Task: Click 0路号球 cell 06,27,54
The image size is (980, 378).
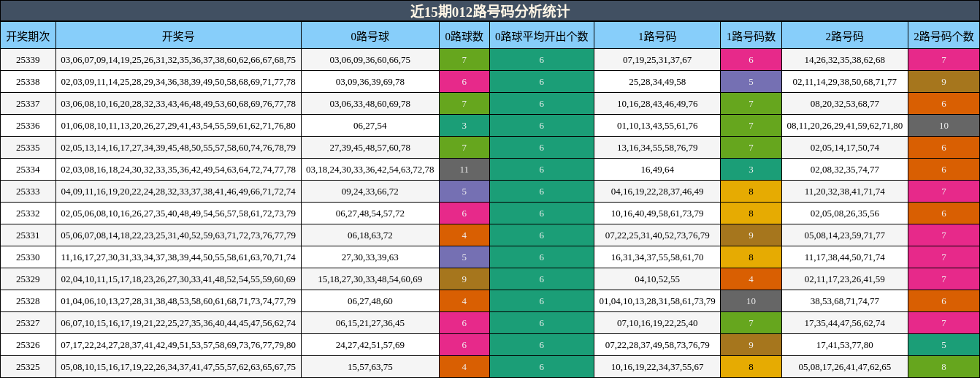Action: [x=370, y=126]
